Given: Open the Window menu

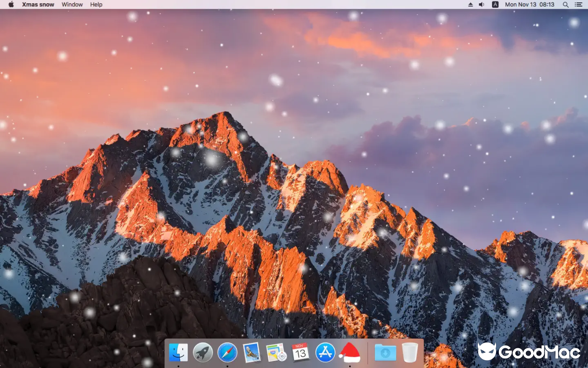Looking at the screenshot, I should (x=72, y=5).
